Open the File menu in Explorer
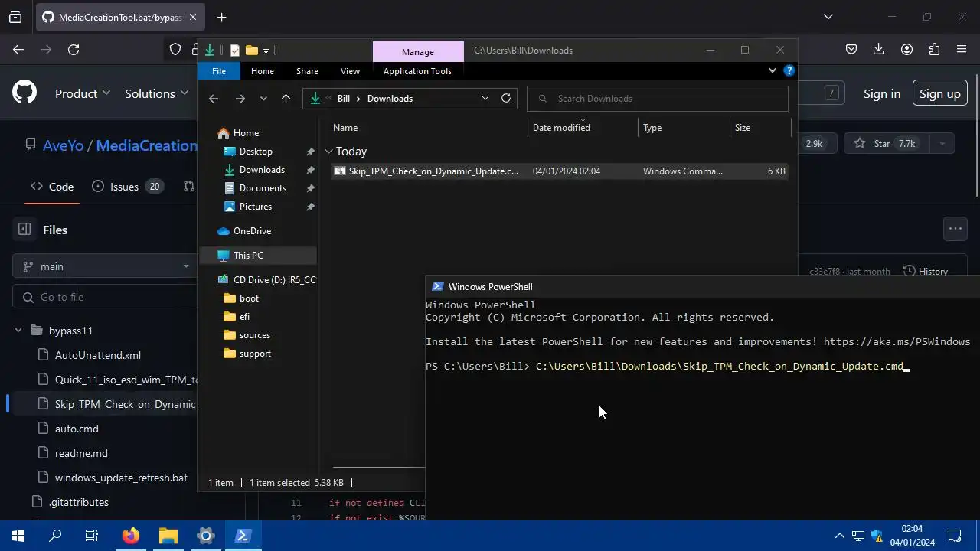The width and height of the screenshot is (980, 551). pyautogui.click(x=219, y=71)
